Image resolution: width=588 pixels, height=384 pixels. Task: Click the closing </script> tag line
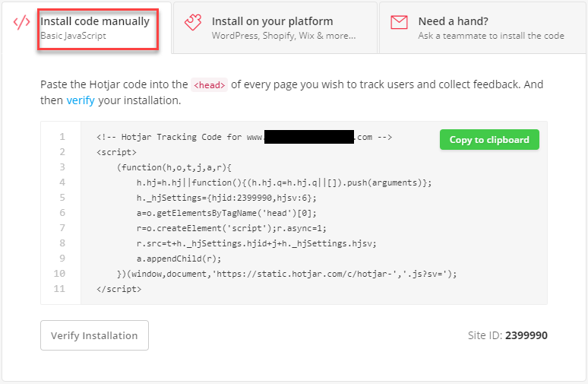coord(119,289)
